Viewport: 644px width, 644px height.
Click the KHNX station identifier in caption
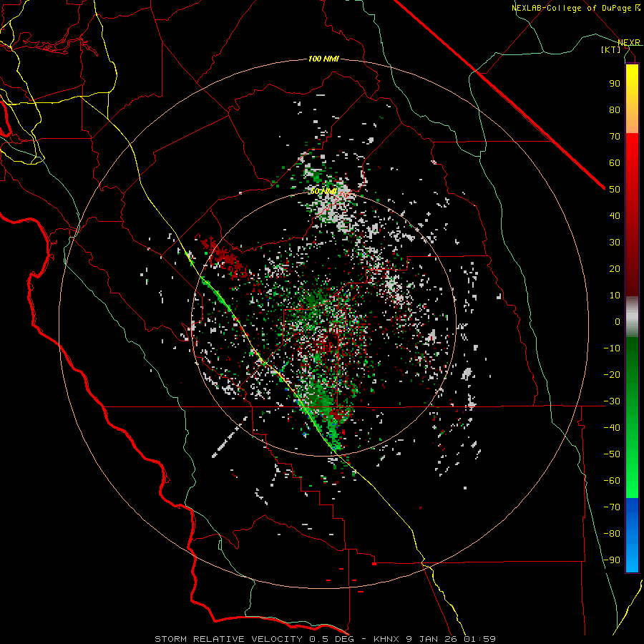(389, 639)
